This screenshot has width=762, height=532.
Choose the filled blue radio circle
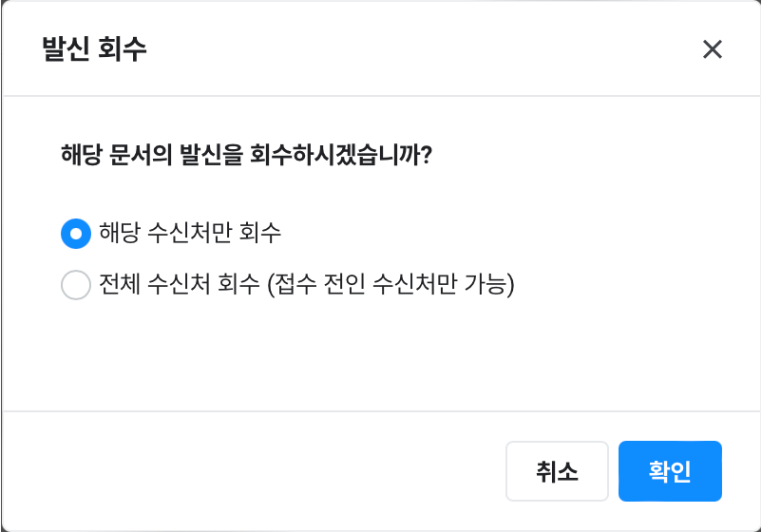pos(76,233)
